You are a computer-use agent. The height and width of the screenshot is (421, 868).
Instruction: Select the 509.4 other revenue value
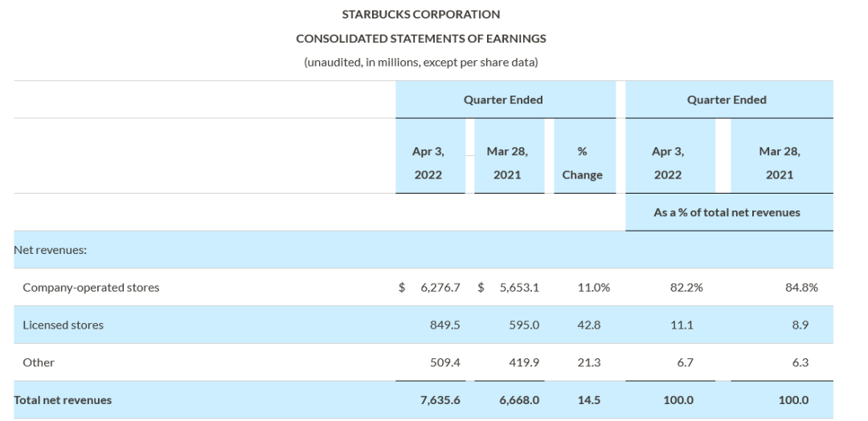[x=445, y=362]
